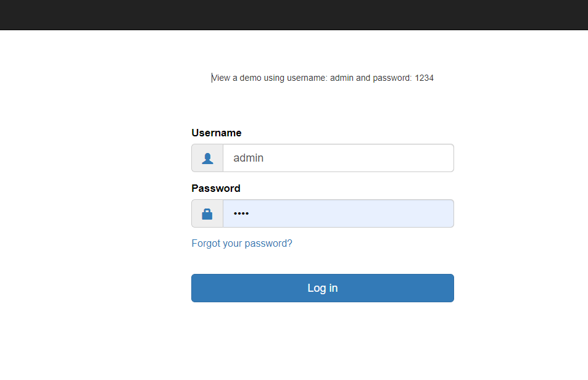Click the user silhouette icon beside Username

[x=207, y=158]
